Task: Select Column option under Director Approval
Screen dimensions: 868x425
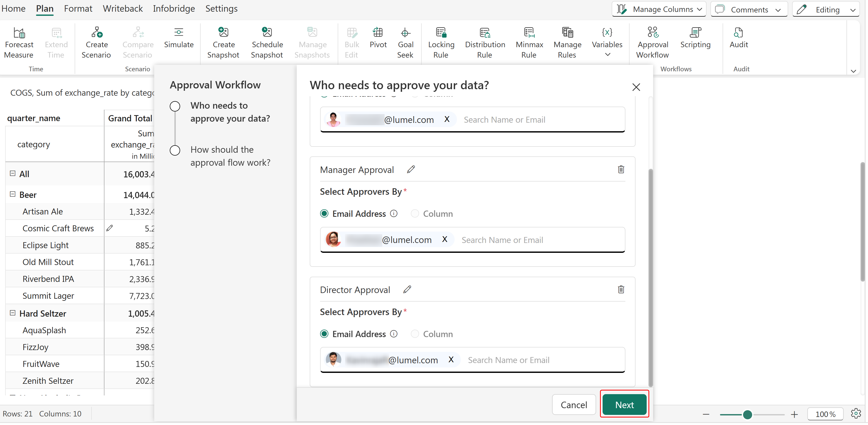Action: [x=415, y=334]
